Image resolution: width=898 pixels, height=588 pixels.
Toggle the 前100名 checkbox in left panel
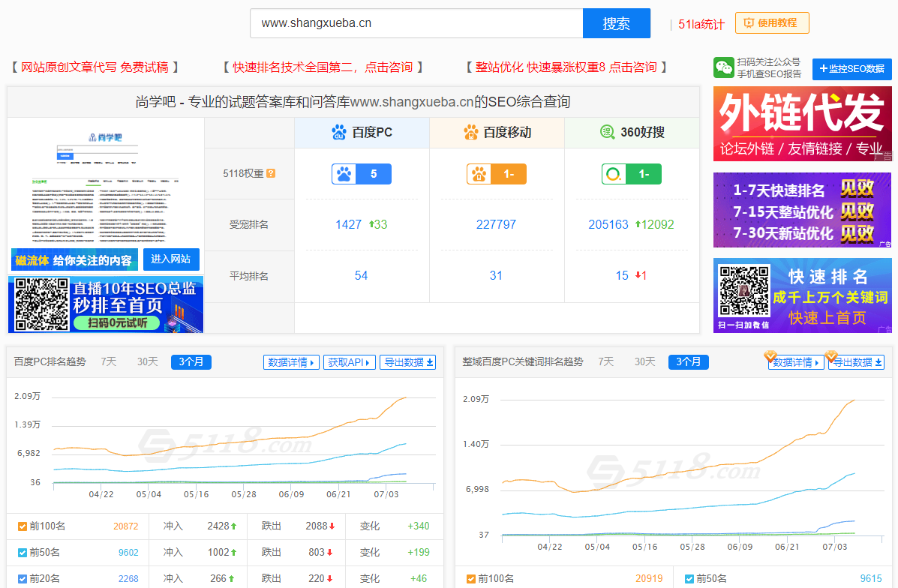23,526
